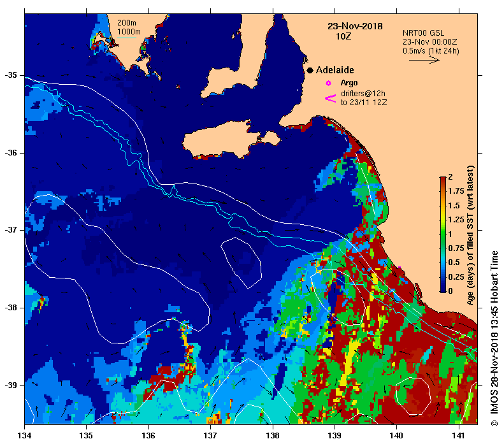Click the 141 longitude axis label
The height and width of the screenshot is (446, 504).
click(x=458, y=435)
